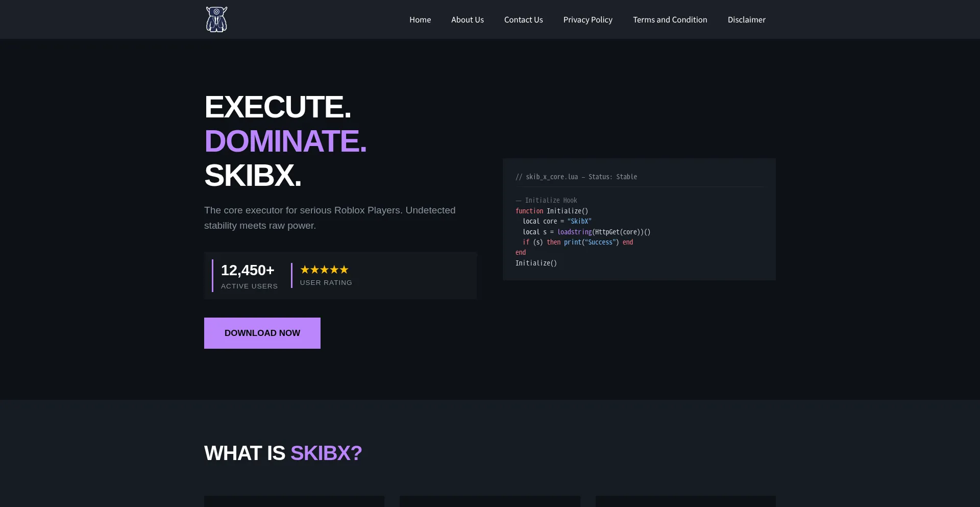Image resolution: width=980 pixels, height=507 pixels.
Task: Click the purple DOMINATE. headline
Action: coord(285,141)
